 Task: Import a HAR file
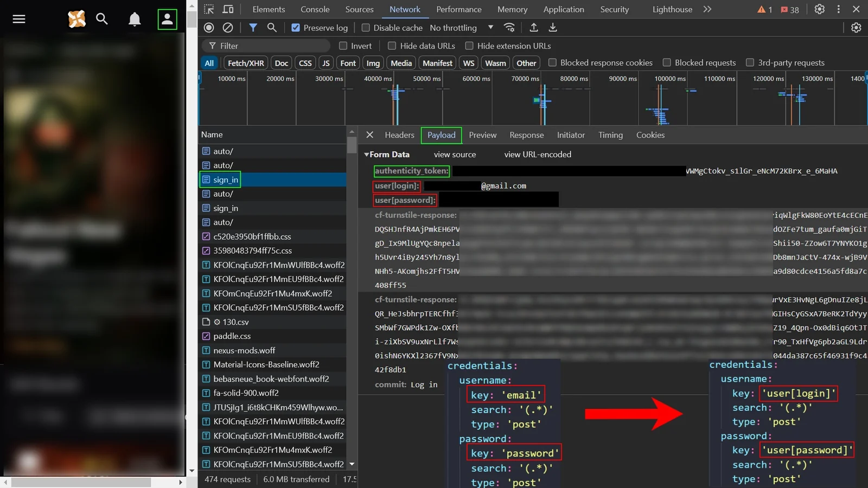point(534,28)
